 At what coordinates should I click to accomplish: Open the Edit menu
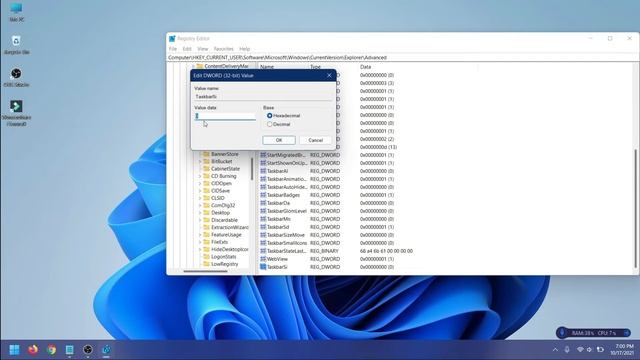click(187, 49)
